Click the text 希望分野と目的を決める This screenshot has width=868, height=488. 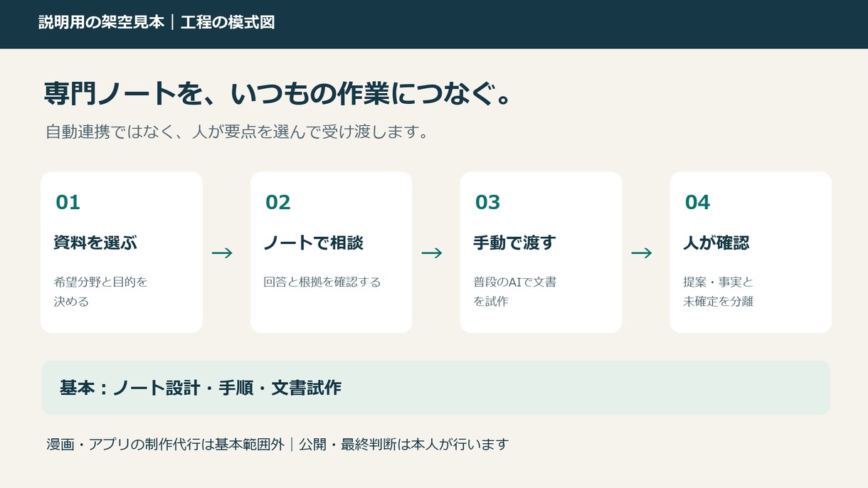click(x=101, y=292)
